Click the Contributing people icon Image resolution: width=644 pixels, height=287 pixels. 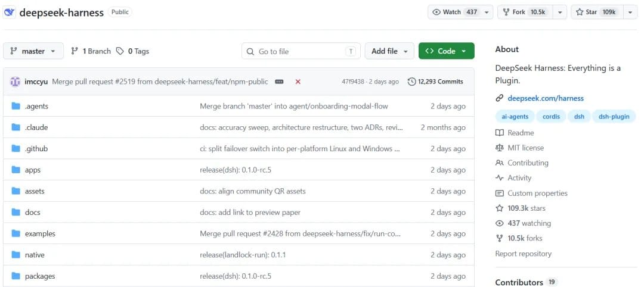pyautogui.click(x=500, y=163)
